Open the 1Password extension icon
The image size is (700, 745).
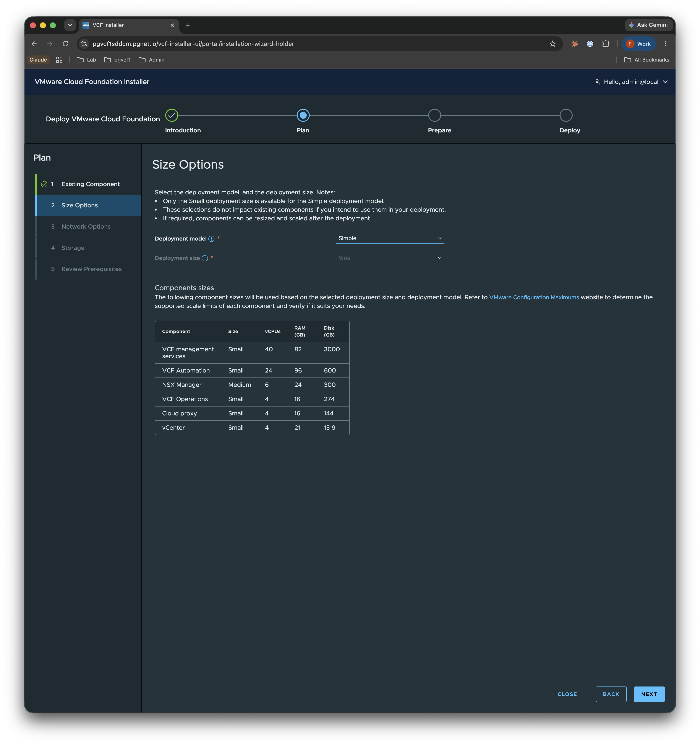click(590, 44)
